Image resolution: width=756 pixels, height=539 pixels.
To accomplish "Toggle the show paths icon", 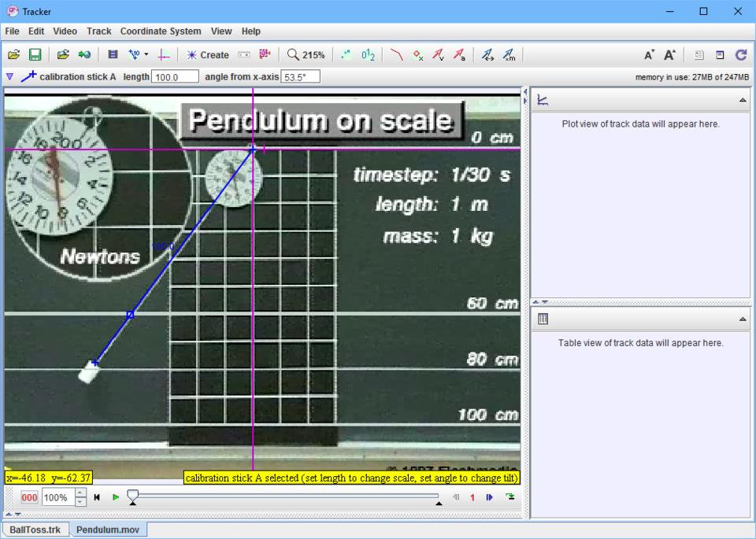I will coord(397,55).
